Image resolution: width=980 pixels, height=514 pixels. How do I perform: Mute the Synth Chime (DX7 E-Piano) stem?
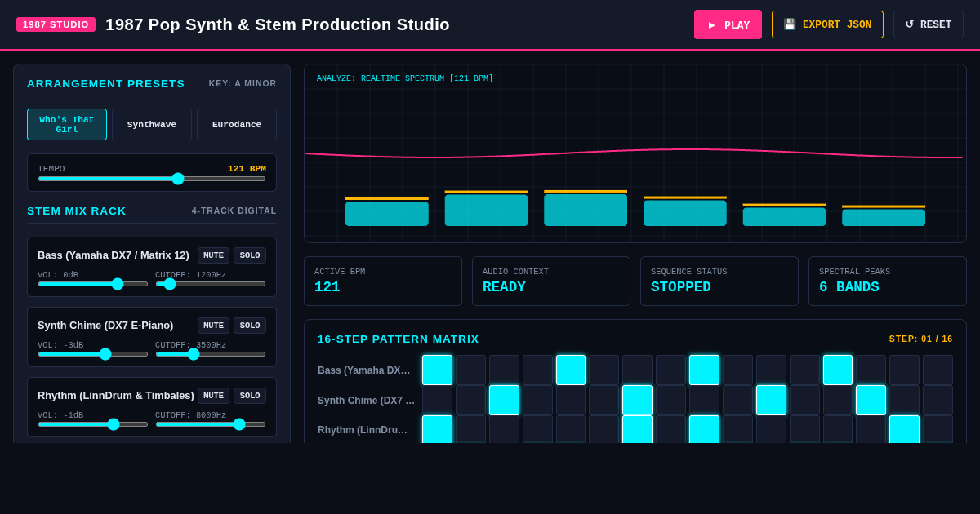pos(213,326)
